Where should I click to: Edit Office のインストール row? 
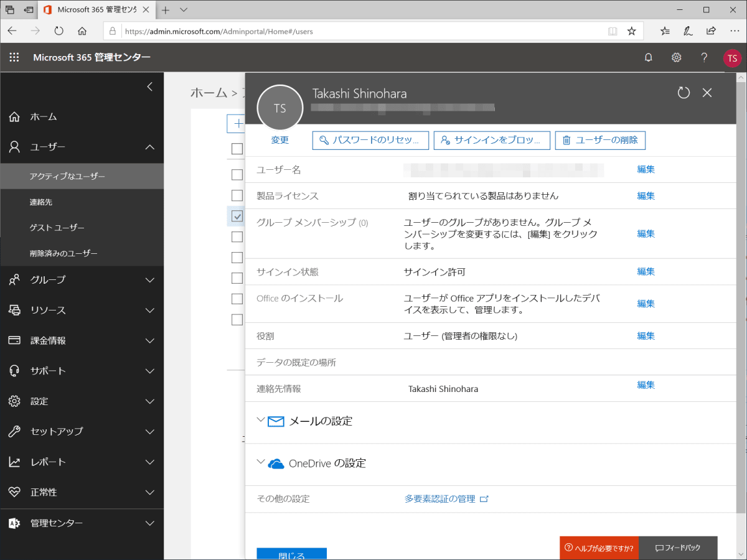646,304
